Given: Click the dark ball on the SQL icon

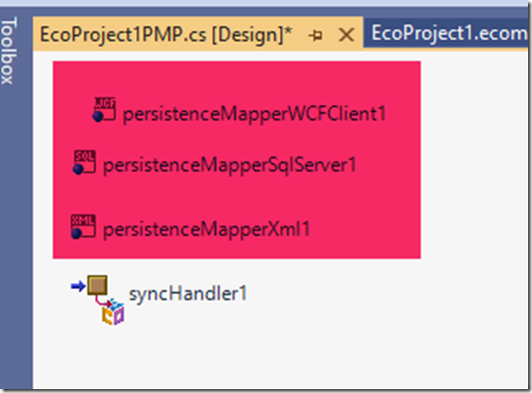Looking at the screenshot, I should coord(79,169).
